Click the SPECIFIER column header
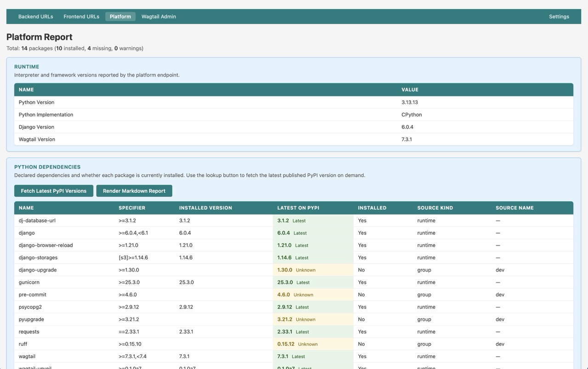 (x=132, y=208)
